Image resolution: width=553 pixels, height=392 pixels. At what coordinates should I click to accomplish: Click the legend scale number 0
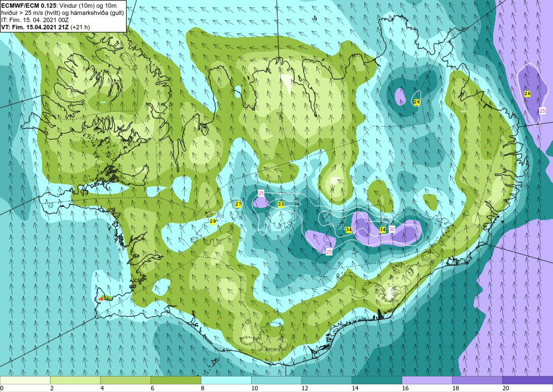coord(2,388)
